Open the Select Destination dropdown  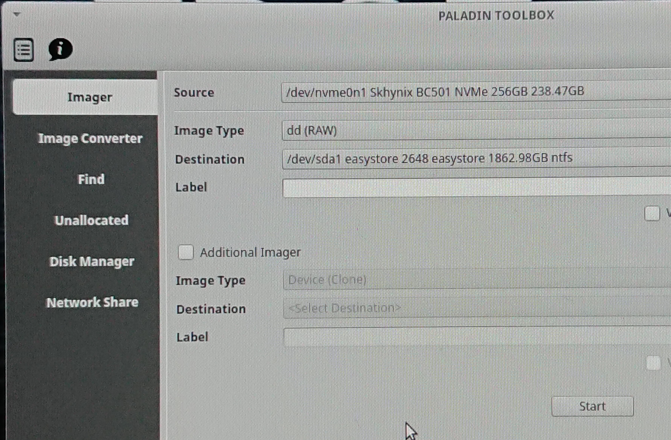coord(477,308)
